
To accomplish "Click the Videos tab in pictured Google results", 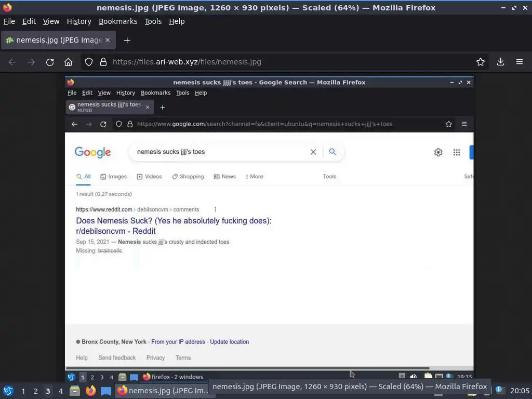I will 149,177.
